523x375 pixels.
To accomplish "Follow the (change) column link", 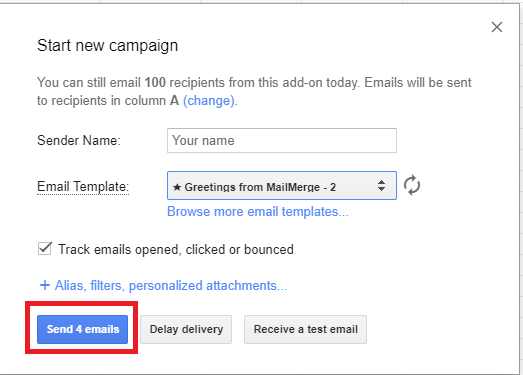I will coord(209,100).
